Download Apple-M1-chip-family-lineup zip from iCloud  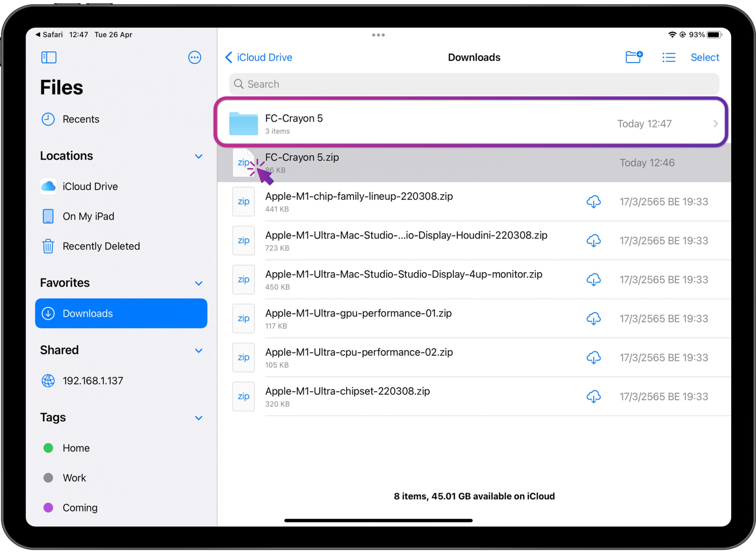(593, 201)
